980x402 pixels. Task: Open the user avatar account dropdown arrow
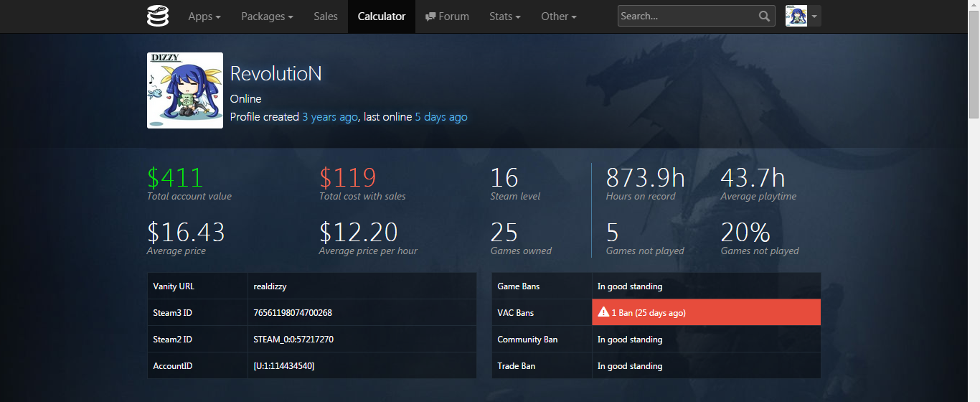coord(814,16)
